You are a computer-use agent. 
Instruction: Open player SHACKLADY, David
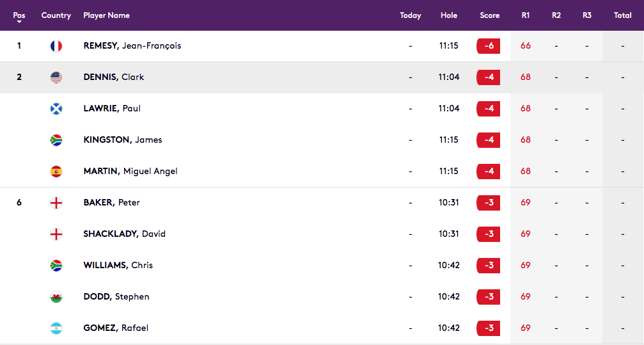coord(125,234)
